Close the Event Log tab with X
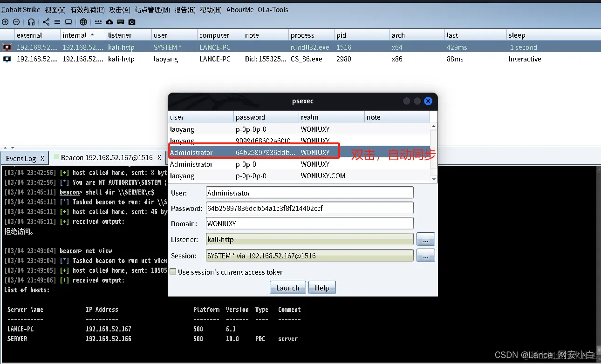The image size is (601, 364). pyautogui.click(x=42, y=158)
